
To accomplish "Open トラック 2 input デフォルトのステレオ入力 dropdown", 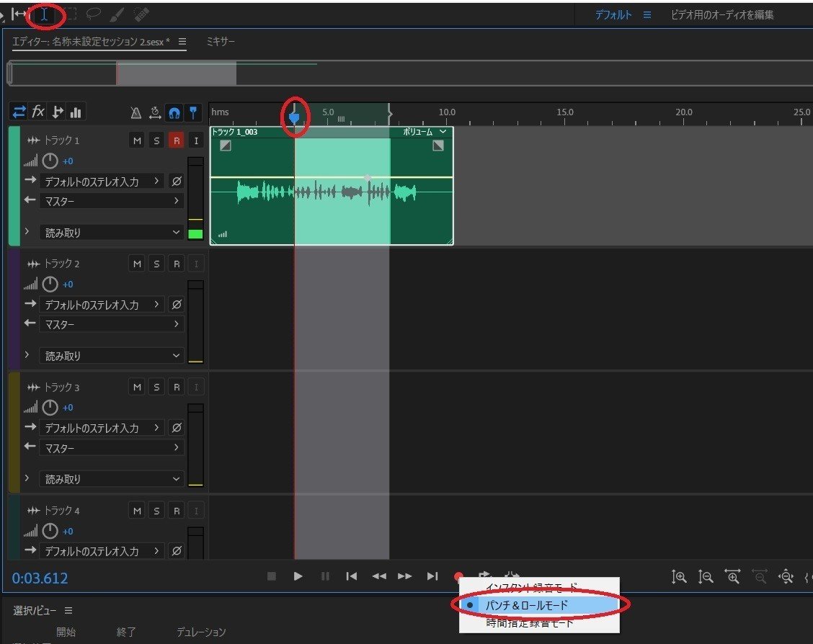I will coord(102,305).
